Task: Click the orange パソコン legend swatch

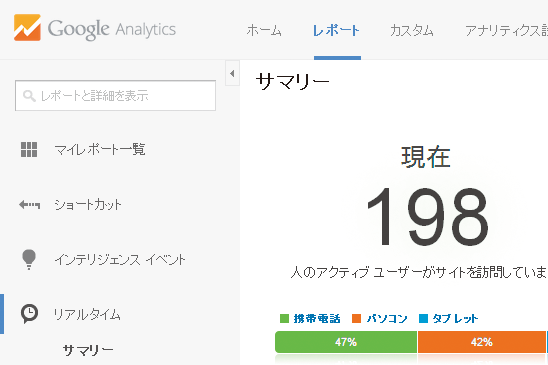Action: coord(356,319)
